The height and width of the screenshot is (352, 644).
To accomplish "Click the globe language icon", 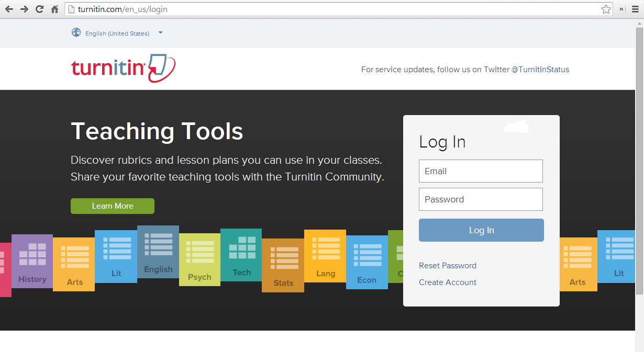I will 76,32.
